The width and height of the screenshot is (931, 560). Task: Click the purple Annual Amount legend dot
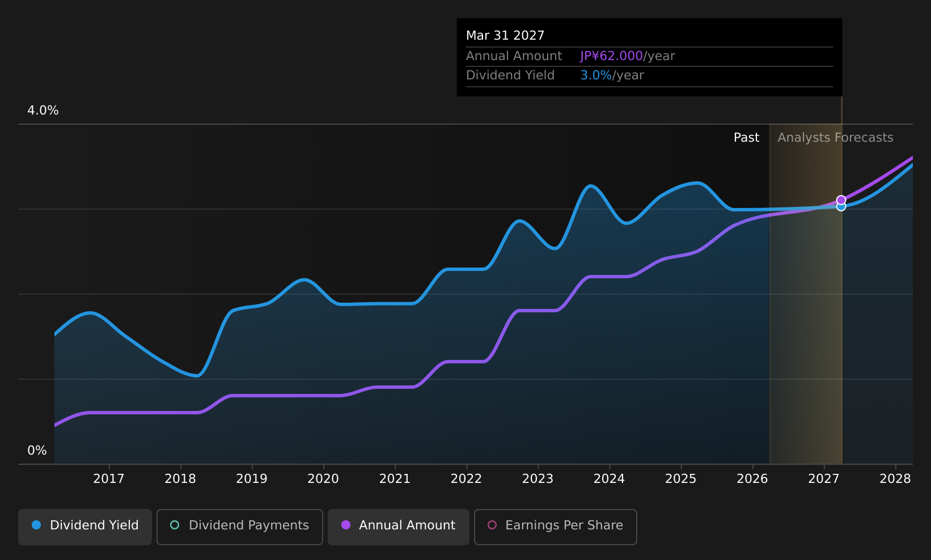[346, 525]
